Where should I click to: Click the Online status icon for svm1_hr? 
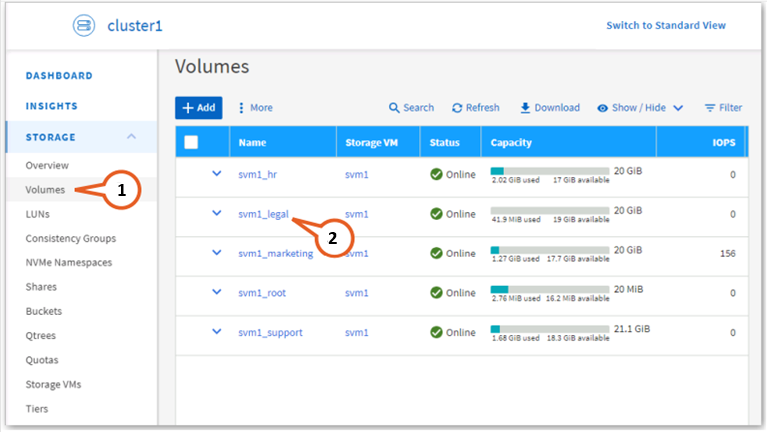tap(436, 174)
